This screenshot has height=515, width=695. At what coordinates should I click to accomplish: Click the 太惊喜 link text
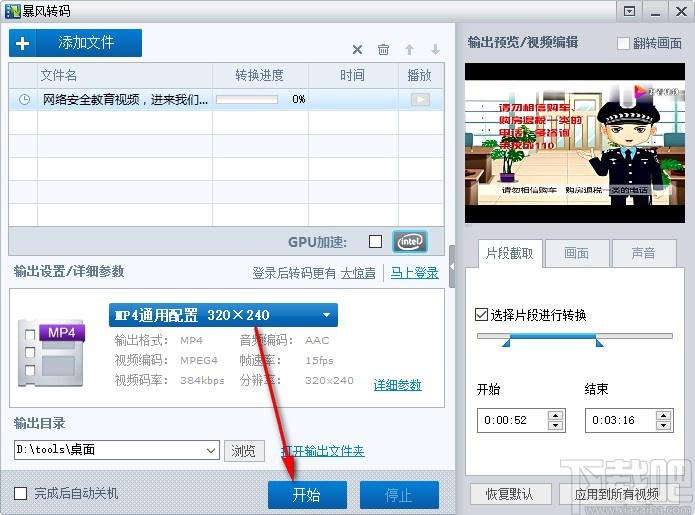pos(358,273)
